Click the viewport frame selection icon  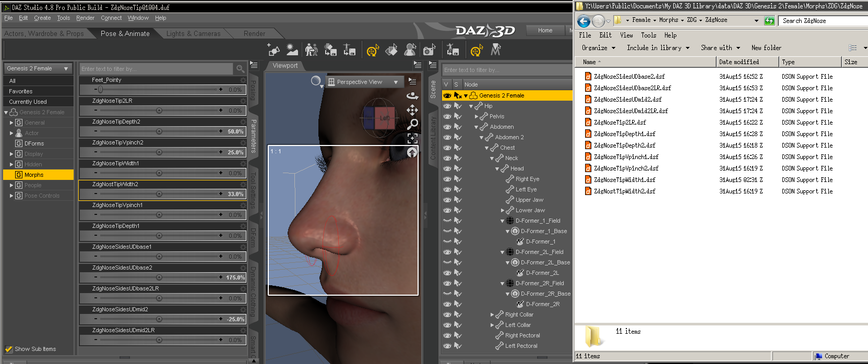pos(412,138)
